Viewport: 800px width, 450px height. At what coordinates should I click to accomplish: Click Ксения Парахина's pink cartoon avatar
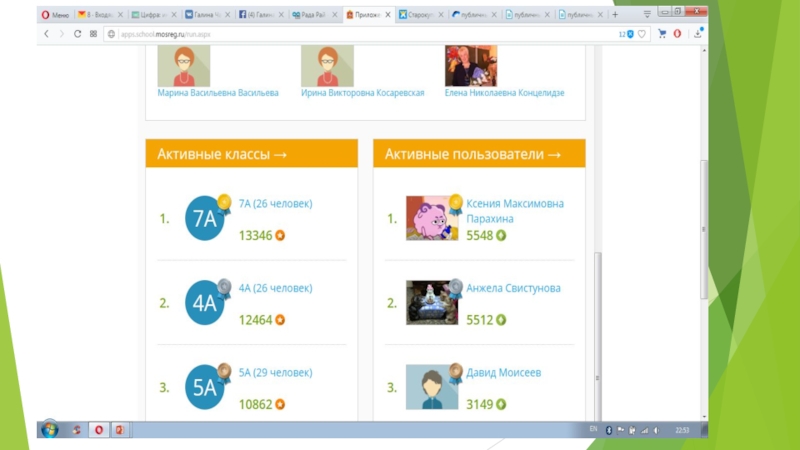(x=432, y=218)
